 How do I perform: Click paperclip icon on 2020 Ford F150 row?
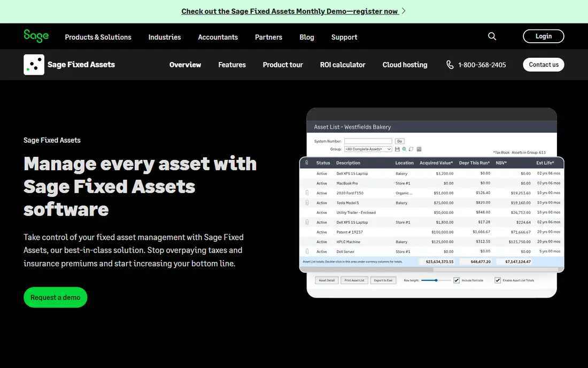pos(307,193)
